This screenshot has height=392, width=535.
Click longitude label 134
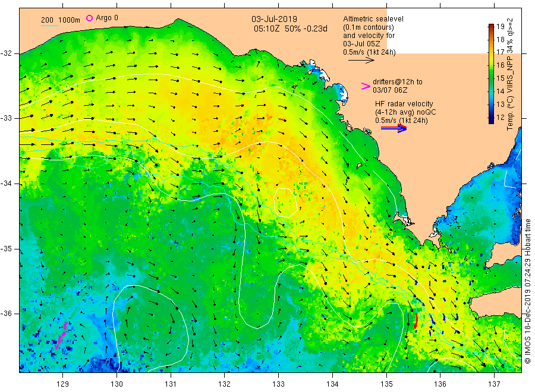(x=332, y=384)
